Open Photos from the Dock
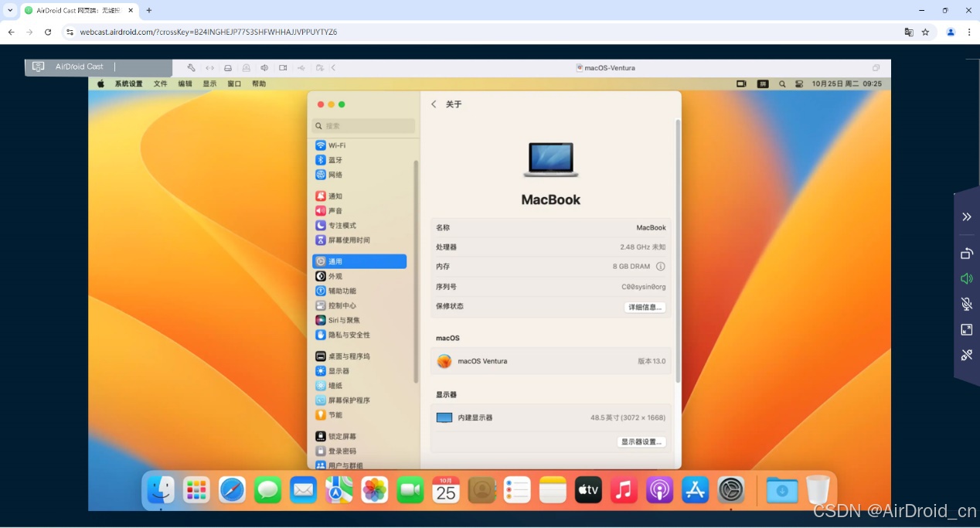 [x=375, y=489]
